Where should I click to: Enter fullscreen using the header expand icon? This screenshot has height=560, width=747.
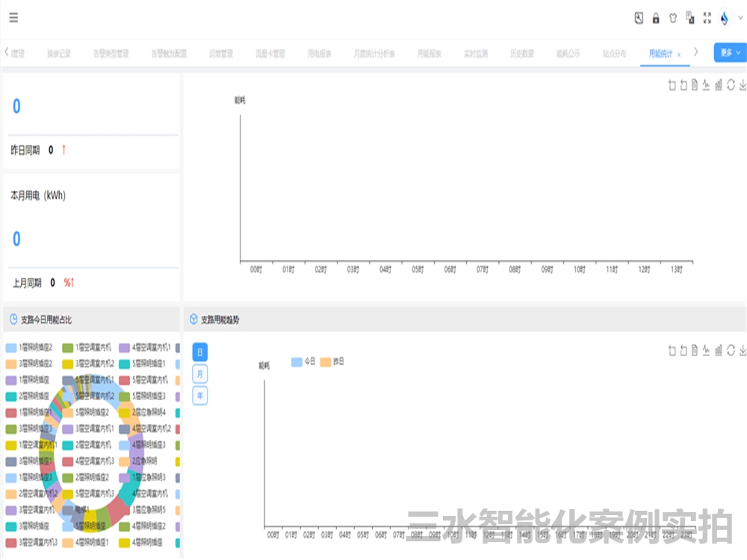coord(707,18)
